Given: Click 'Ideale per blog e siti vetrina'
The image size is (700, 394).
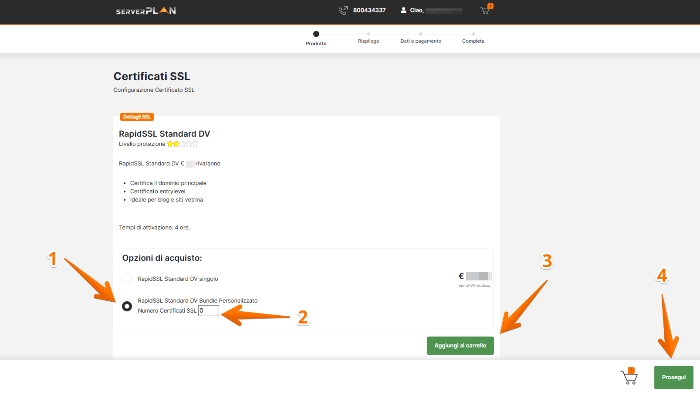Looking at the screenshot, I should click(x=167, y=199).
